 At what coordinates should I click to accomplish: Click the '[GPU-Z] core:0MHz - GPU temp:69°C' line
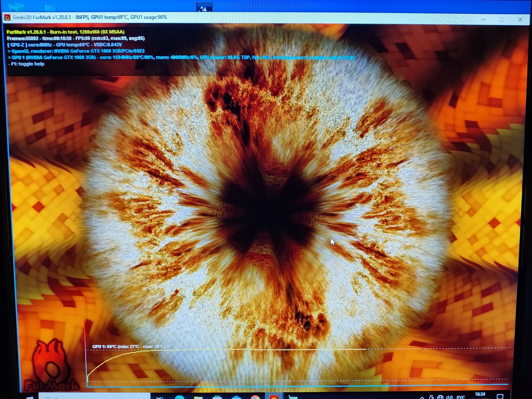pos(65,45)
